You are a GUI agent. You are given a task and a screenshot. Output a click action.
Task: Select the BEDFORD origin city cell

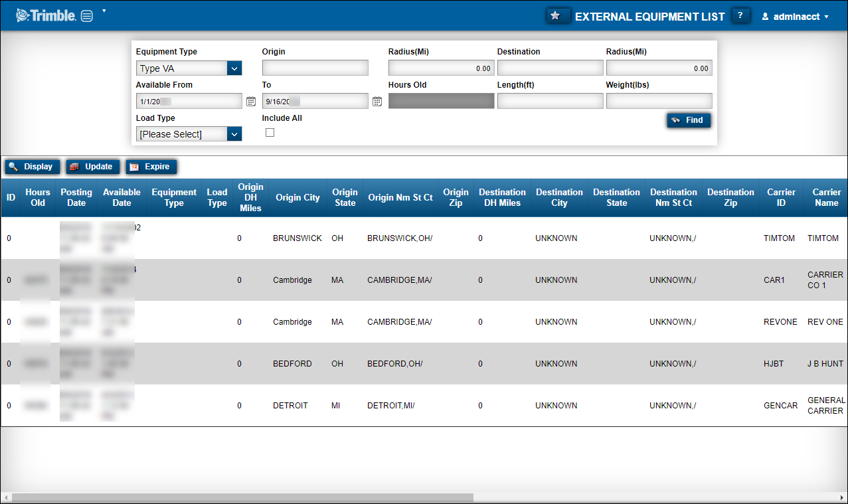click(x=297, y=364)
